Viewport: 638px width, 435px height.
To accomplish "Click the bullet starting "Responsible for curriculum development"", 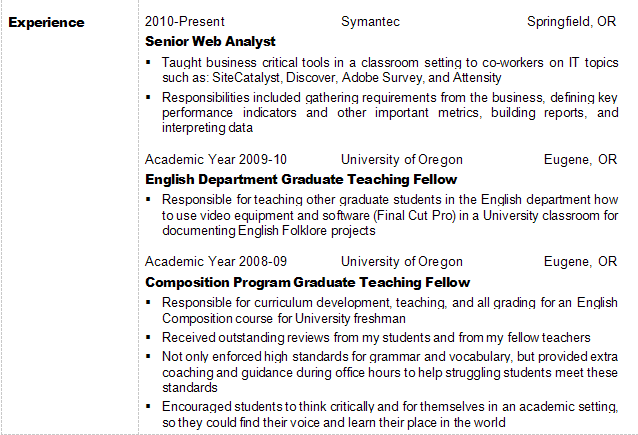I will click(x=390, y=310).
